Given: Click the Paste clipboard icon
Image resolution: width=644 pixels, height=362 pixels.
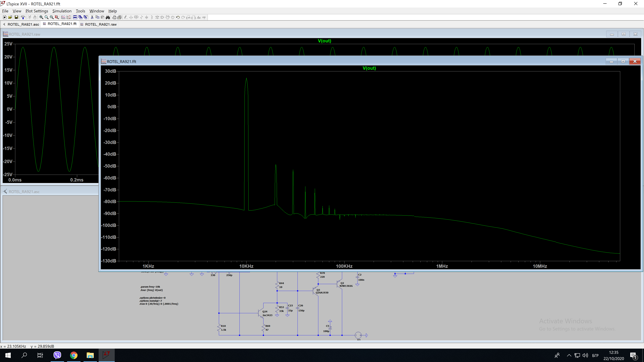Looking at the screenshot, I should point(102,17).
